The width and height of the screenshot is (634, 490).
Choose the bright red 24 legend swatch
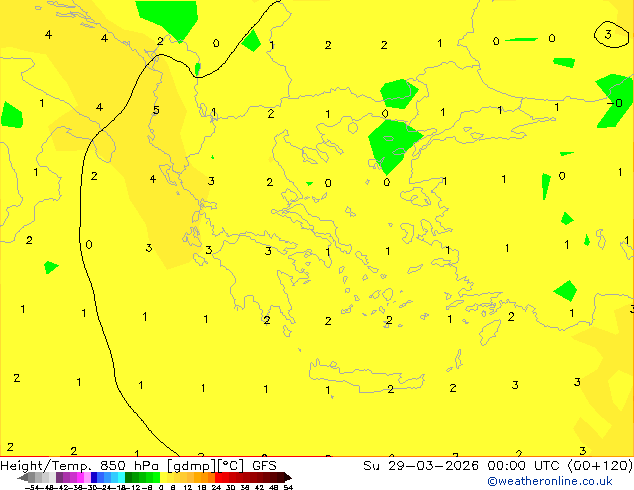[x=218, y=477]
